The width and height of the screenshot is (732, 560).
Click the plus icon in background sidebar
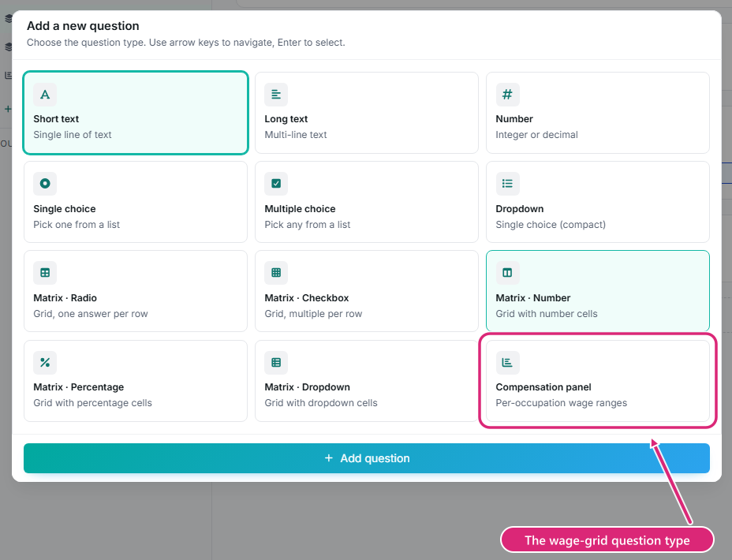point(7,109)
